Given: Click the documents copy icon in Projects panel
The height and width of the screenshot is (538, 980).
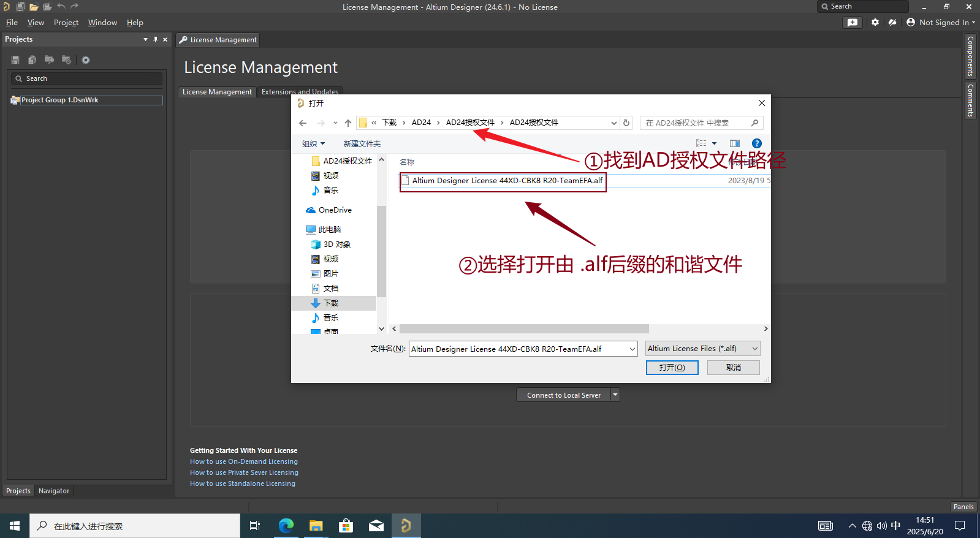Looking at the screenshot, I should 32,60.
